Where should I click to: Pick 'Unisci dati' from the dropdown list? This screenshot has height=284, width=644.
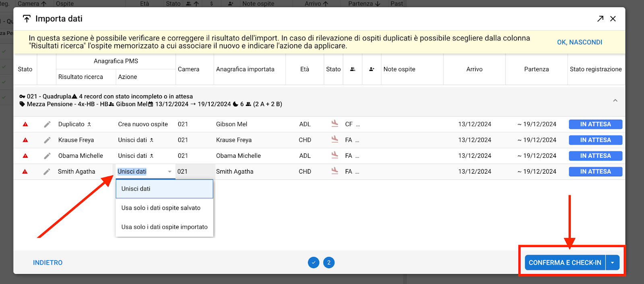click(136, 189)
